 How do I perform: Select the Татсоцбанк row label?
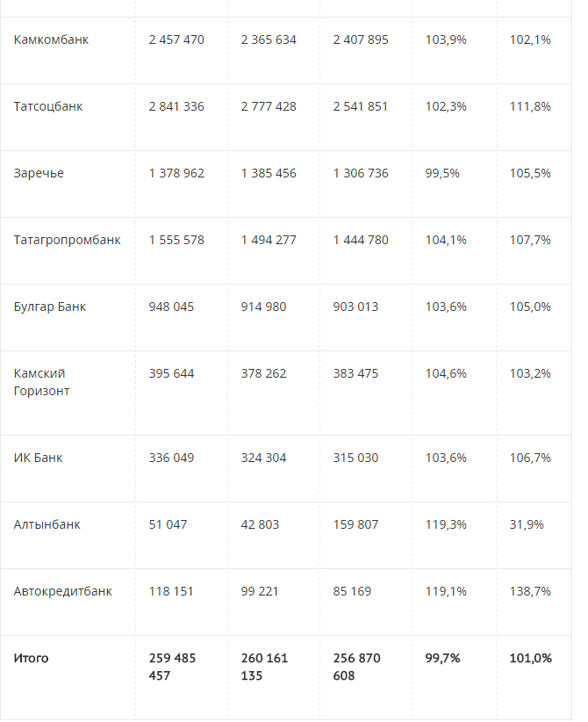[48, 106]
